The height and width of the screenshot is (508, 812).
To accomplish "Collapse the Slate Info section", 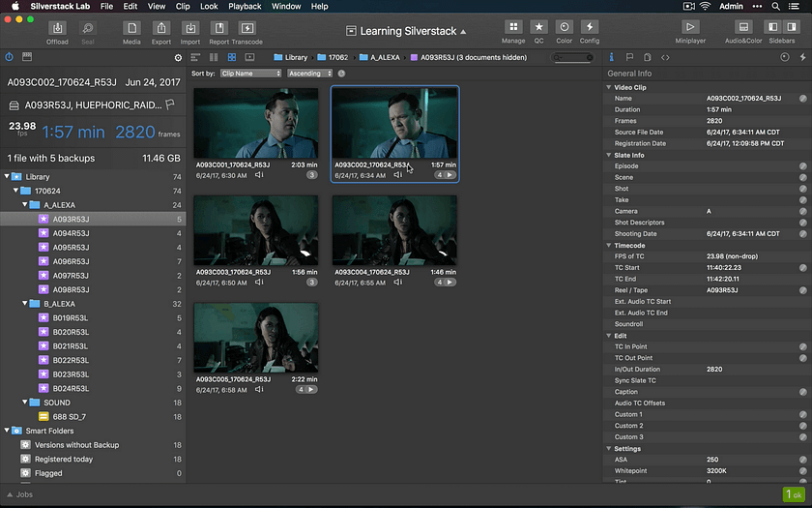I will click(608, 155).
